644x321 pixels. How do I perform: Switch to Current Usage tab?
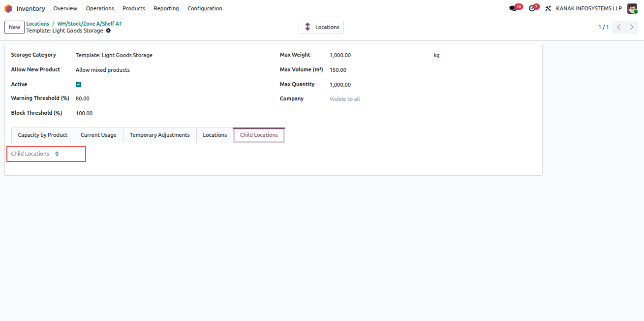click(x=98, y=135)
